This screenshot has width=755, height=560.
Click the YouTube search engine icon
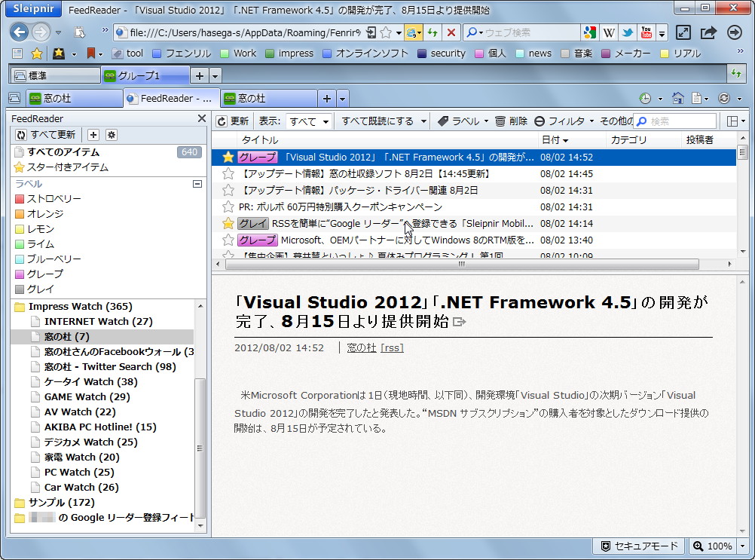(646, 32)
